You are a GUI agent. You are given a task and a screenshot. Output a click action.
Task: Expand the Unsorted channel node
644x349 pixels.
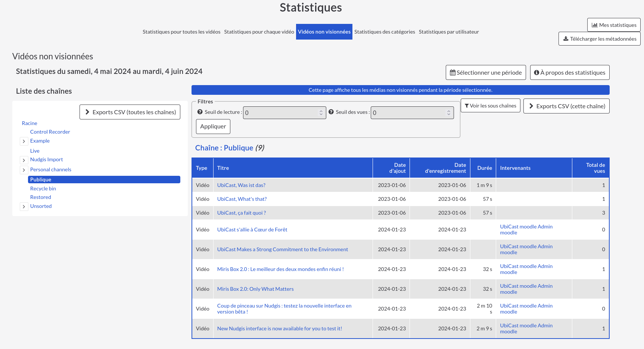tap(24, 206)
